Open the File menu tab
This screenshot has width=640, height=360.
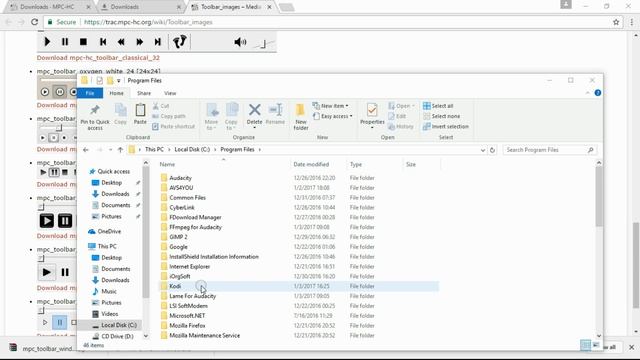pos(90,93)
